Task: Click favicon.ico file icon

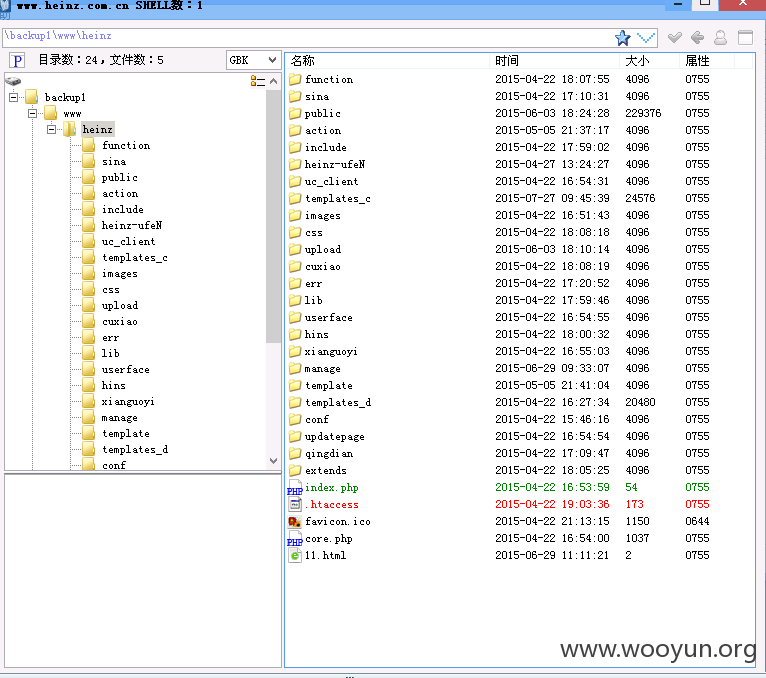Action: (295, 521)
